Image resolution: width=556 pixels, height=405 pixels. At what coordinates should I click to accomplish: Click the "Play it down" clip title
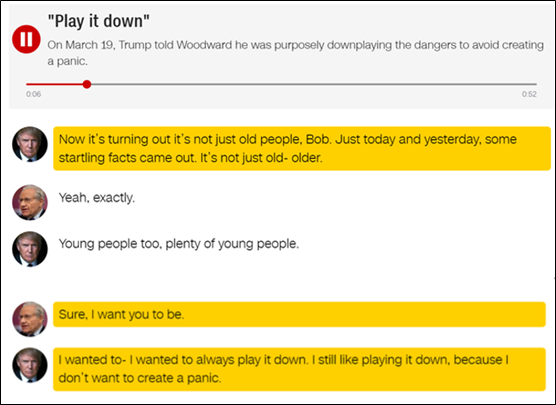pyautogui.click(x=99, y=21)
